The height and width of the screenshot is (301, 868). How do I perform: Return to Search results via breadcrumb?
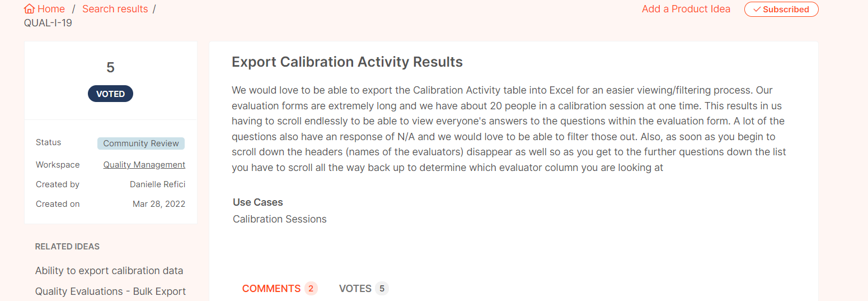(x=115, y=10)
